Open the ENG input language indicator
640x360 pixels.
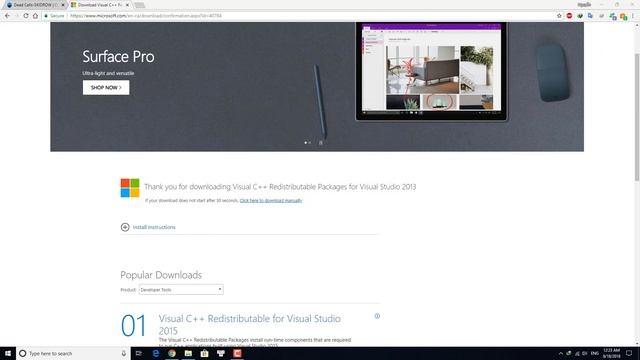click(x=595, y=353)
